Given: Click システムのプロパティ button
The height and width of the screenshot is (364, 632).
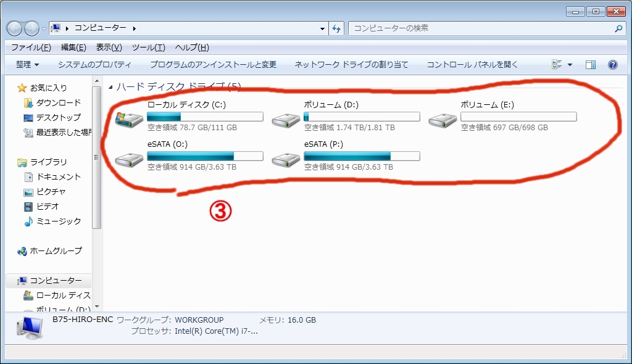Looking at the screenshot, I should (94, 65).
